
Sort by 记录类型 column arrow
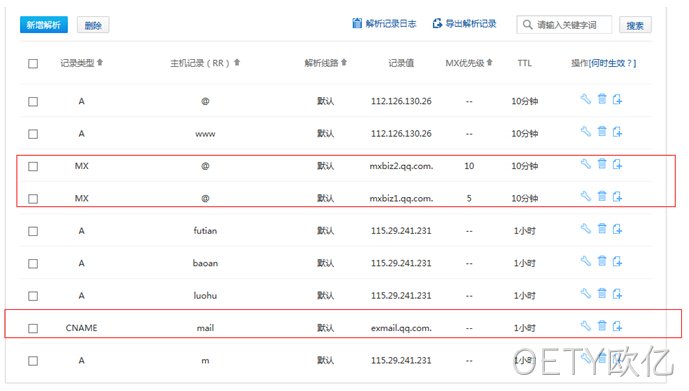point(100,62)
